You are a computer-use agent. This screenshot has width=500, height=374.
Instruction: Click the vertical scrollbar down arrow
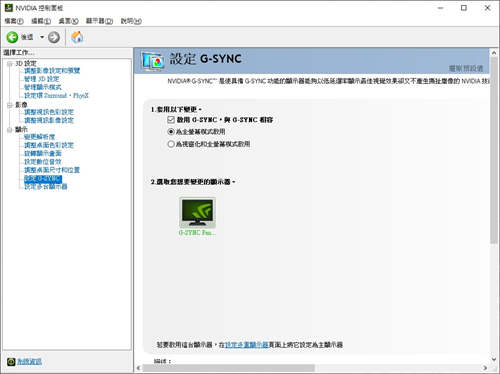[x=494, y=359]
